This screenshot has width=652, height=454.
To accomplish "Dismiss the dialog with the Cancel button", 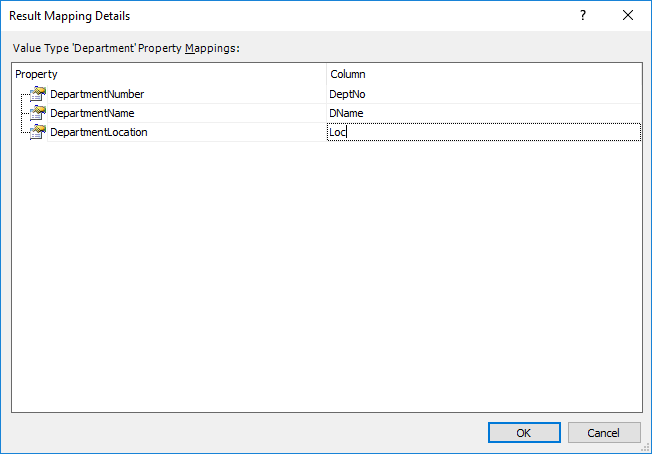I will tap(604, 433).
